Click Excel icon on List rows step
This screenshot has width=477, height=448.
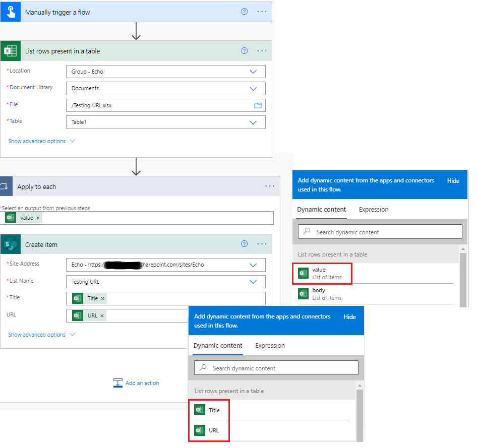click(11, 51)
